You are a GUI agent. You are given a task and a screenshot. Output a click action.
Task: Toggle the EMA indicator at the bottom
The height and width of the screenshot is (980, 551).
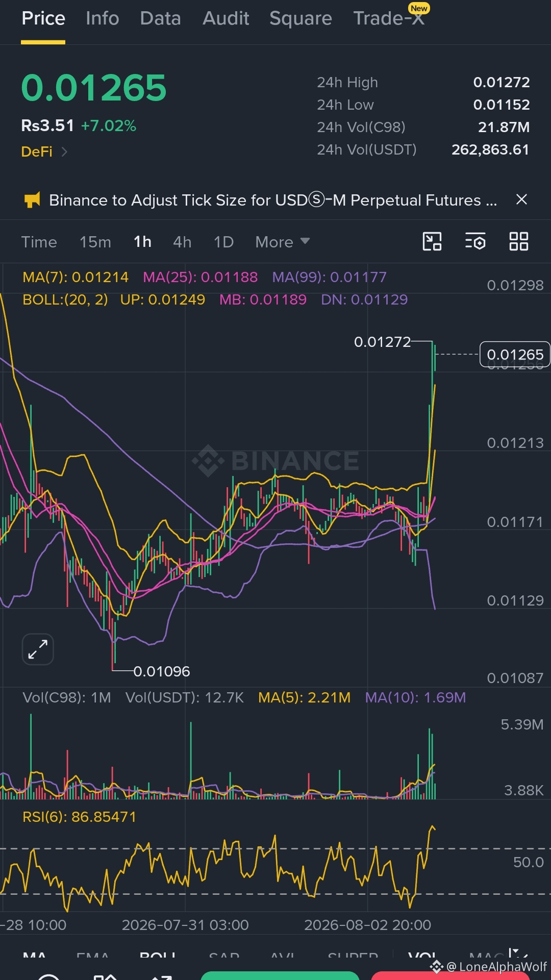[93, 955]
